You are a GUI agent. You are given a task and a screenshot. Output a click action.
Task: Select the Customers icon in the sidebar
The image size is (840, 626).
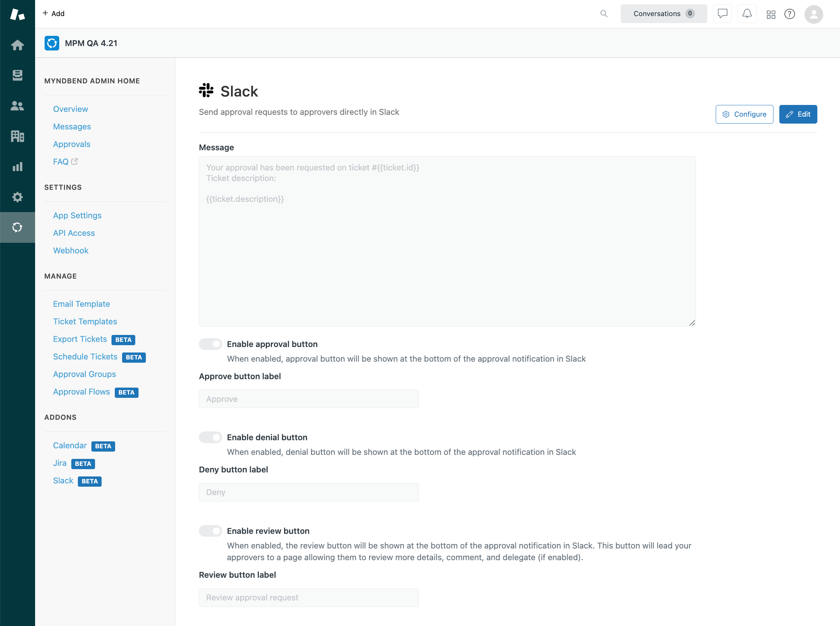click(x=18, y=106)
